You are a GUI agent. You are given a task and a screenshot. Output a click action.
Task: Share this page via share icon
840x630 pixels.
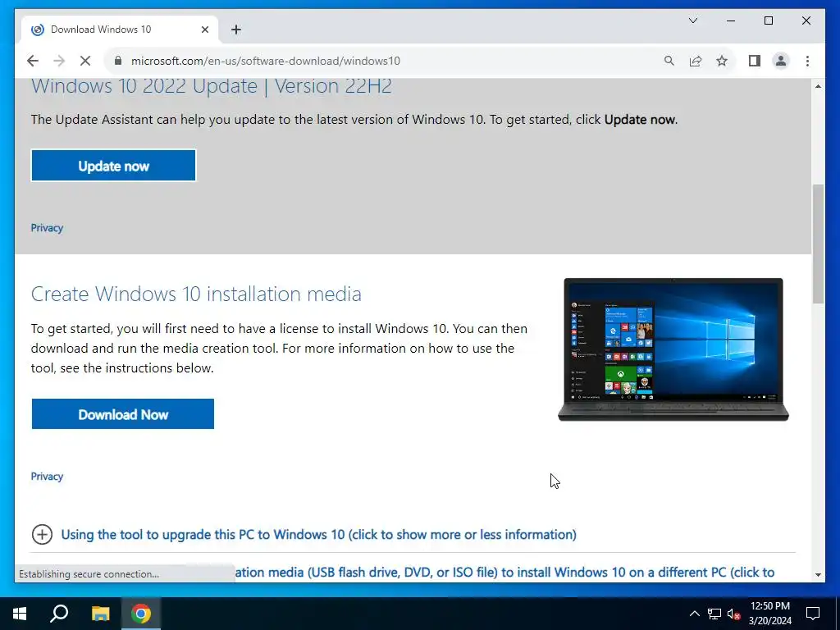tap(696, 61)
